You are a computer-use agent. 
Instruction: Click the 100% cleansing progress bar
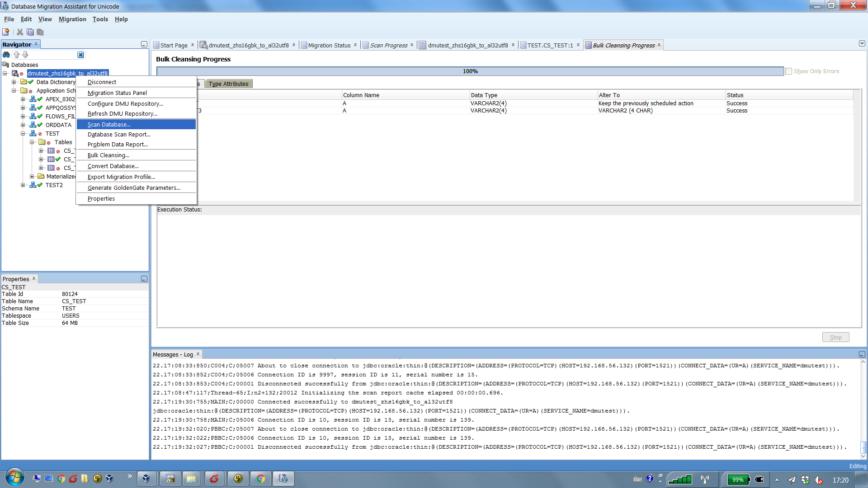click(x=470, y=71)
